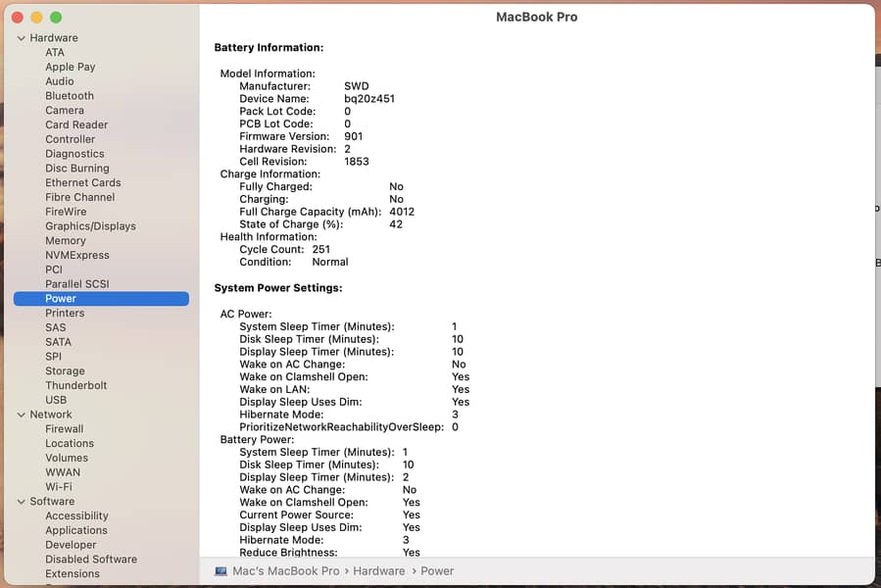The image size is (881, 588).
Task: Collapse the Network section chevron
Action: (22, 415)
